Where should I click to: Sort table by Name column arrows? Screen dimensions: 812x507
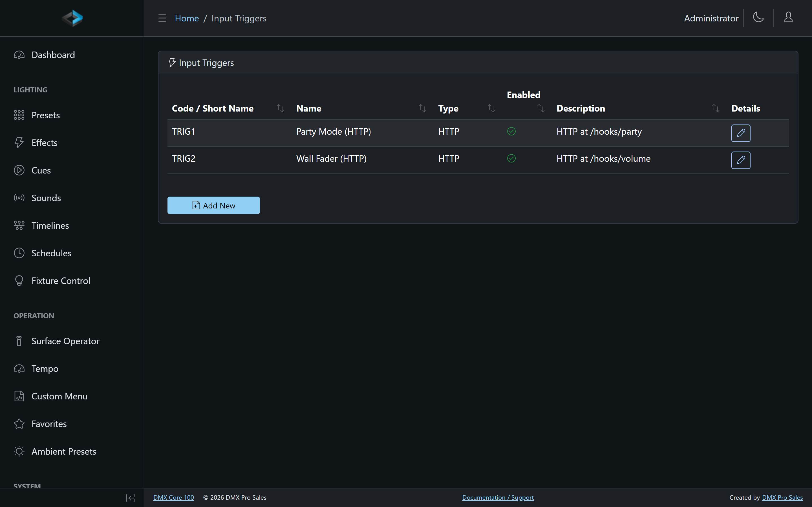422,108
